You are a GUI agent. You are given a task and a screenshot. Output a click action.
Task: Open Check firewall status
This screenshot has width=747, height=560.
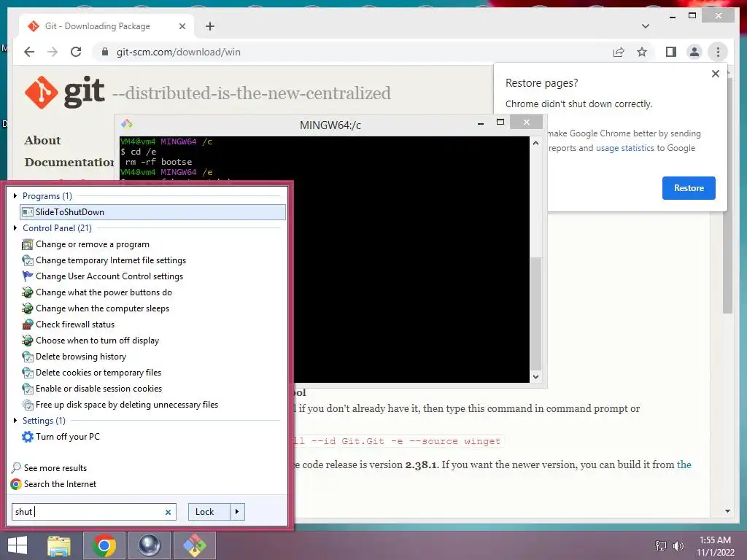point(75,324)
